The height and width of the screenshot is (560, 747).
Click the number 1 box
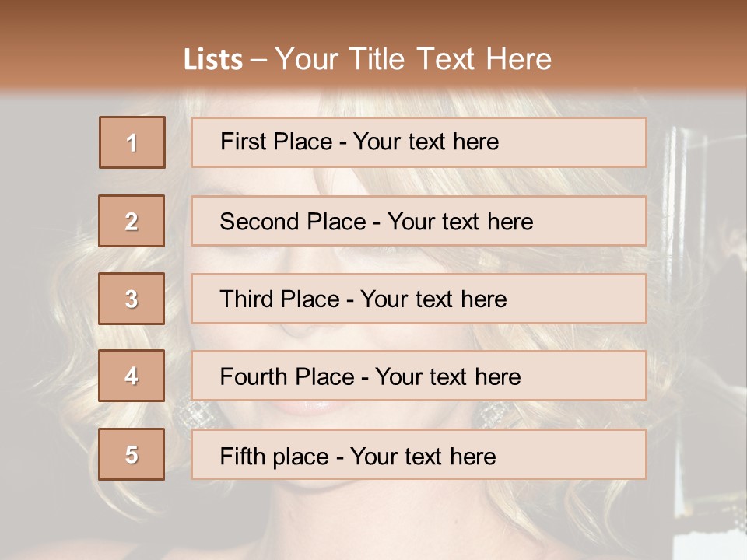coord(132,142)
